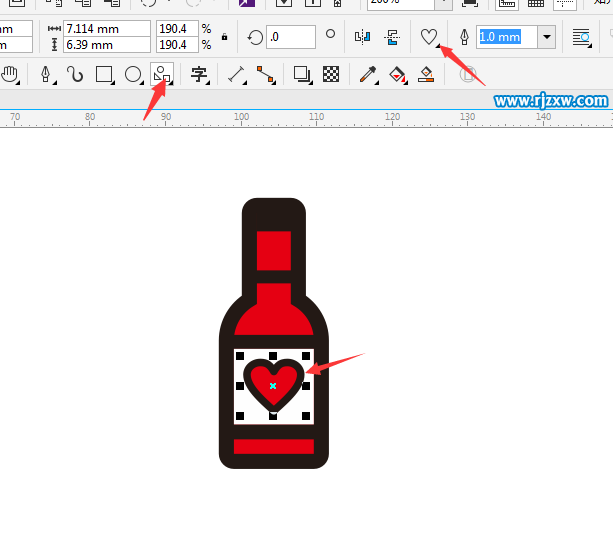
Task: Select the Connector tool
Action: (264, 74)
